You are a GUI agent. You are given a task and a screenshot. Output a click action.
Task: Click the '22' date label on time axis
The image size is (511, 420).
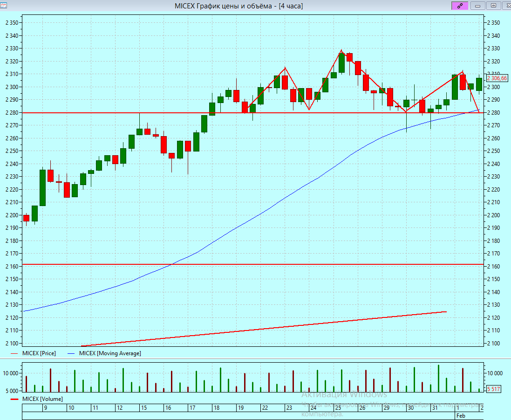pos(265,407)
